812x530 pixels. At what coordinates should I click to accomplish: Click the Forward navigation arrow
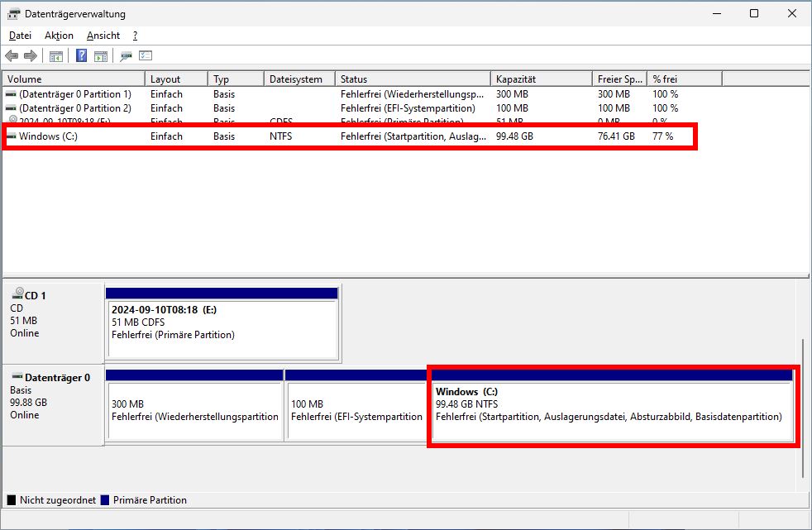(29, 55)
